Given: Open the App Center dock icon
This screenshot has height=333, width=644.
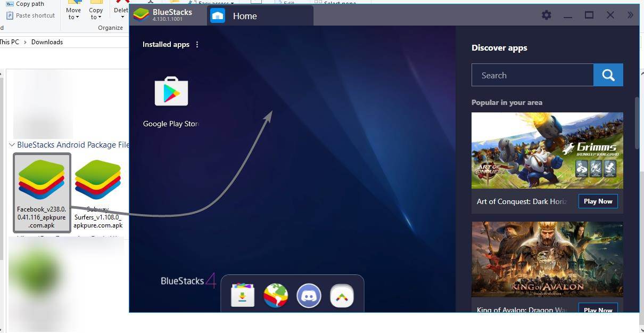Looking at the screenshot, I should pyautogui.click(x=243, y=295).
